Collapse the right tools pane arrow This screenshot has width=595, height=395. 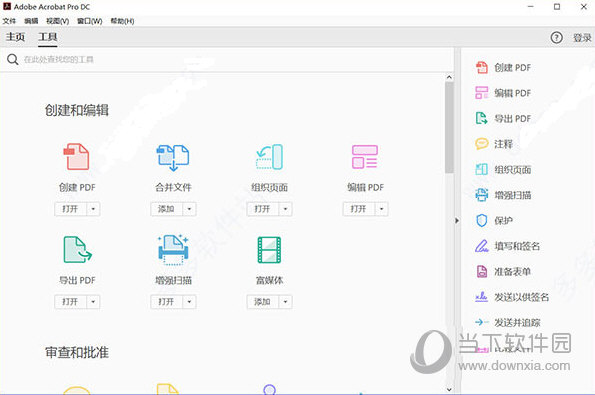(x=457, y=220)
